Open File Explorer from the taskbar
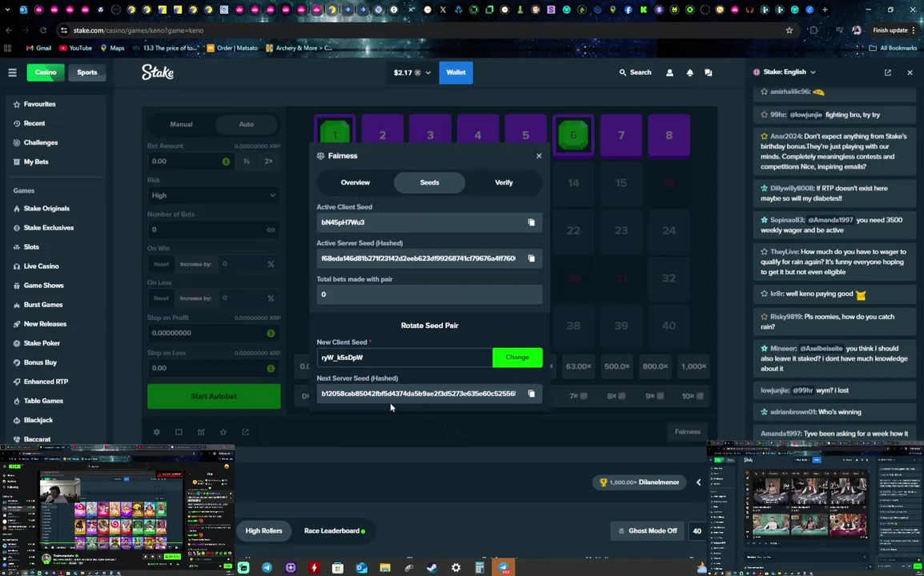The height and width of the screenshot is (576, 924). 385,568
